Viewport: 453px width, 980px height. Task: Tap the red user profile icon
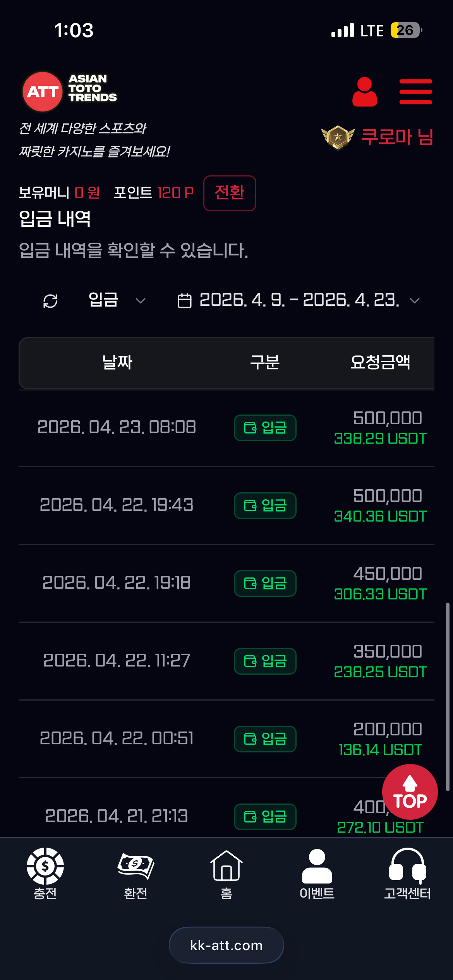[x=364, y=92]
